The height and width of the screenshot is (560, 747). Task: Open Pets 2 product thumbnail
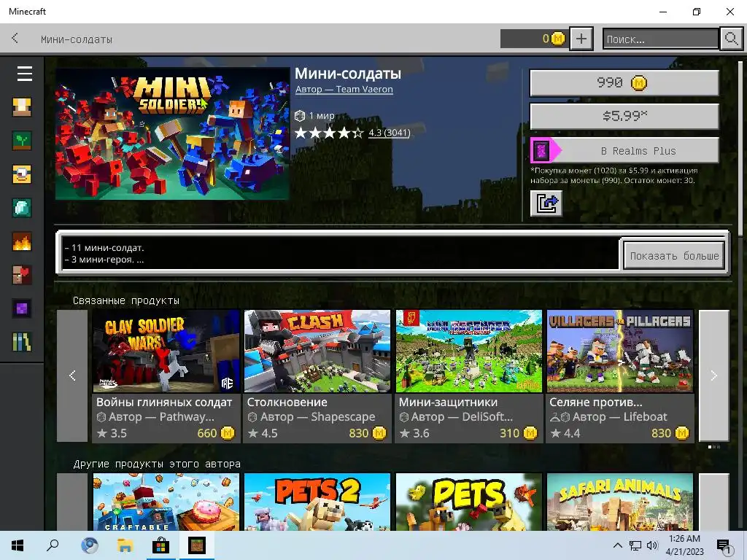tap(317, 502)
